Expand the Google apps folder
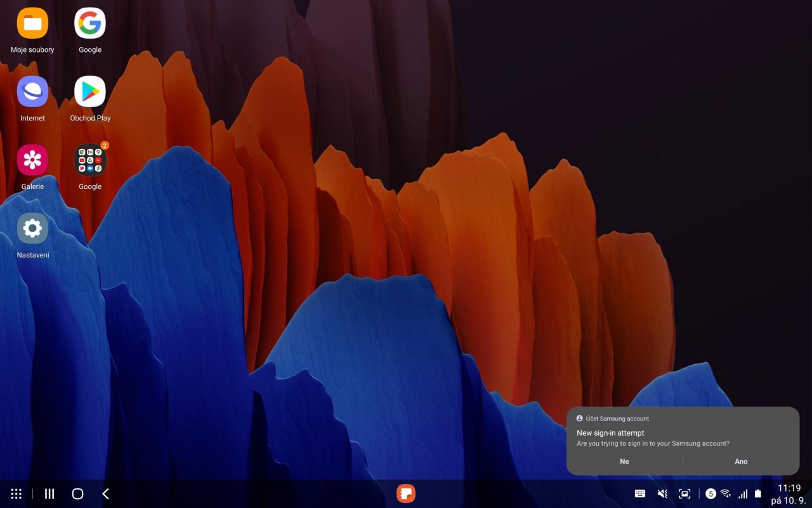Image resolution: width=812 pixels, height=508 pixels. [x=90, y=160]
